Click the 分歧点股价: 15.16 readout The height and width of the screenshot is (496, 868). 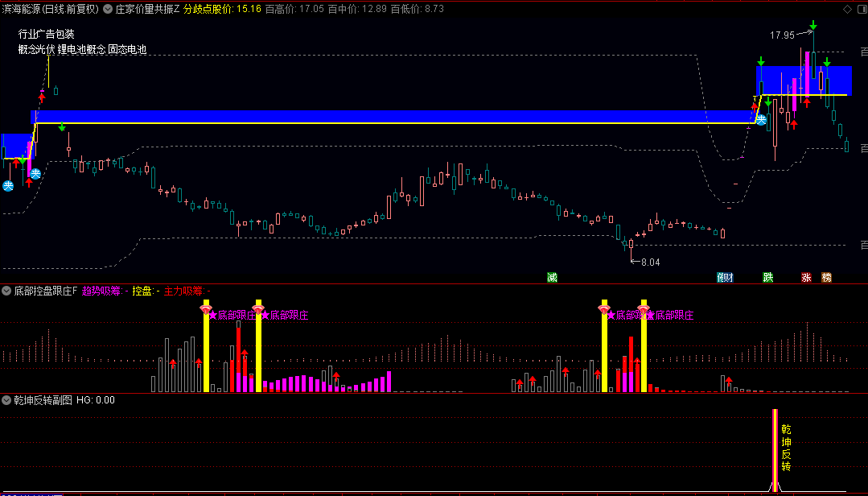222,9
